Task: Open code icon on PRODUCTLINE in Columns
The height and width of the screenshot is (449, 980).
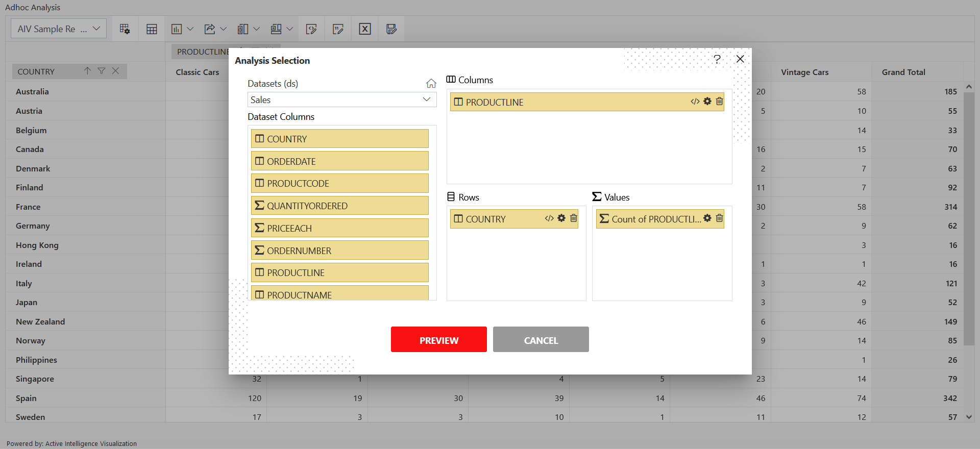Action: [695, 102]
